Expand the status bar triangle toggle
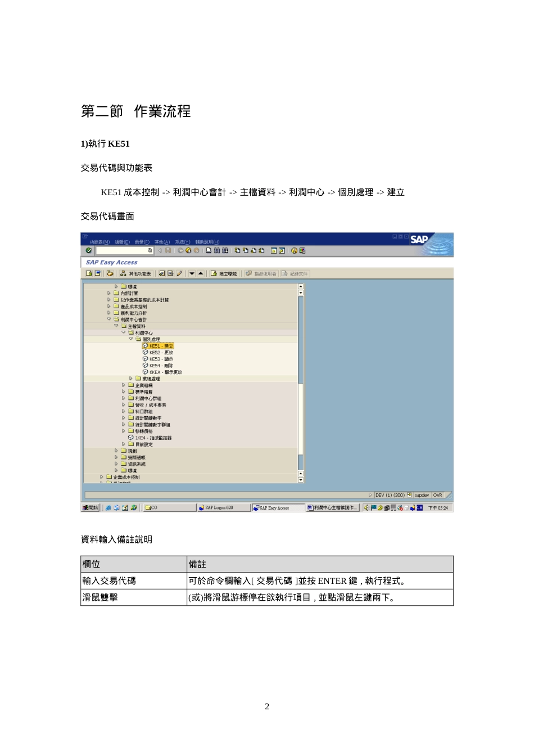The height and width of the screenshot is (756, 534). (x=370, y=495)
